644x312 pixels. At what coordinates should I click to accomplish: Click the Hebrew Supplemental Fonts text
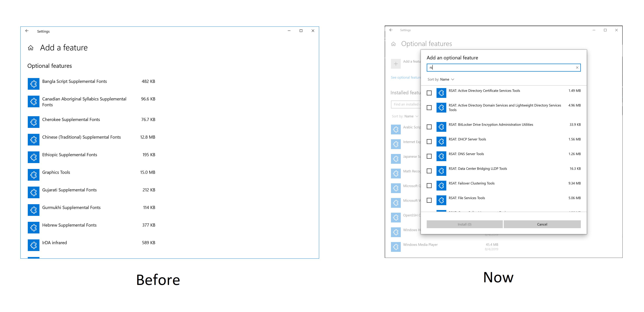tap(69, 225)
